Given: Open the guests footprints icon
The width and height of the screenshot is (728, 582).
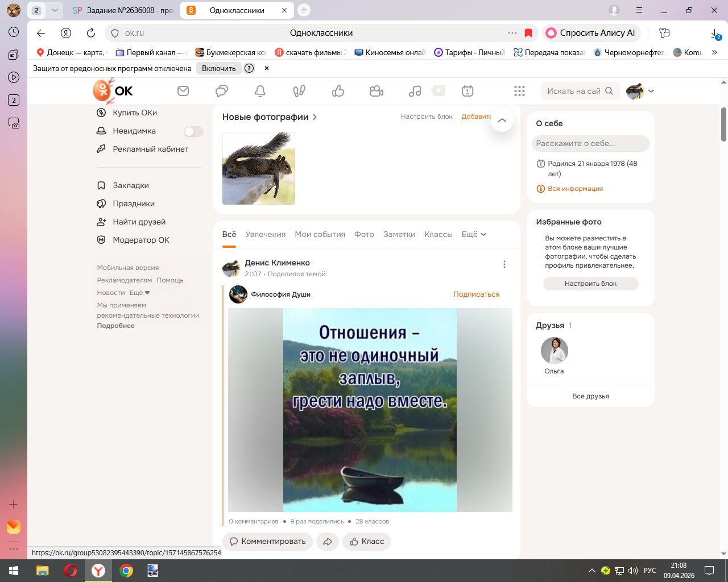Looking at the screenshot, I should [x=299, y=91].
